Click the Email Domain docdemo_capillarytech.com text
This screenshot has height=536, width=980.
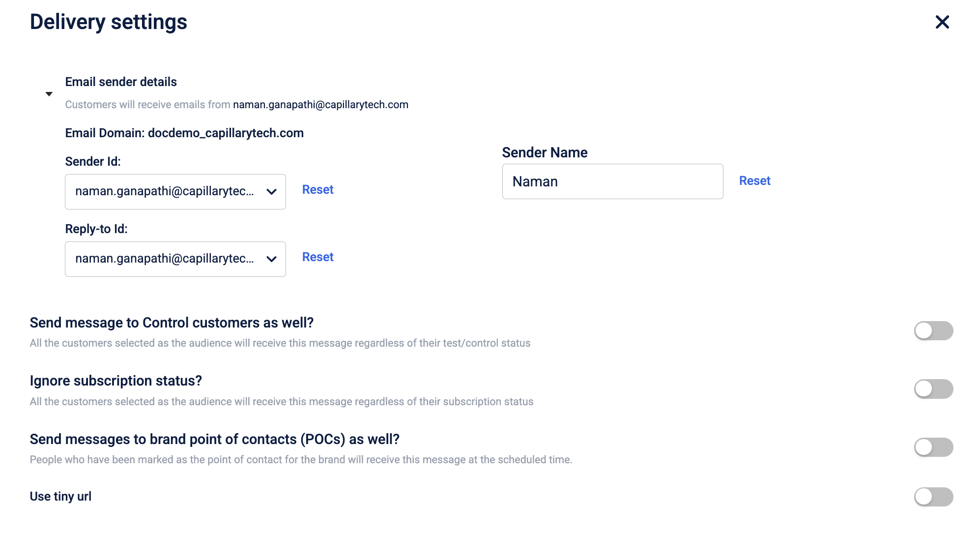(x=184, y=133)
